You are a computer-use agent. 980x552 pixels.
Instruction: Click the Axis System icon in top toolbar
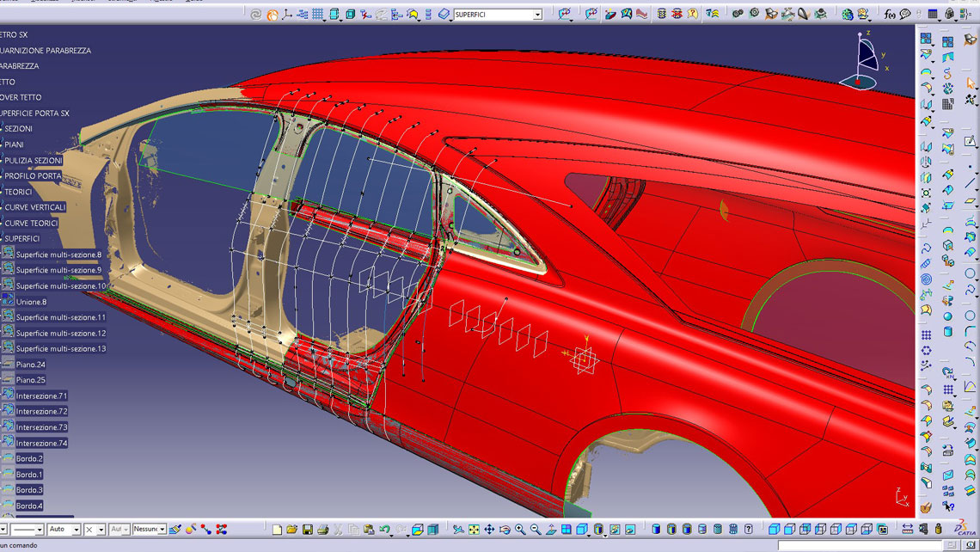[287, 14]
